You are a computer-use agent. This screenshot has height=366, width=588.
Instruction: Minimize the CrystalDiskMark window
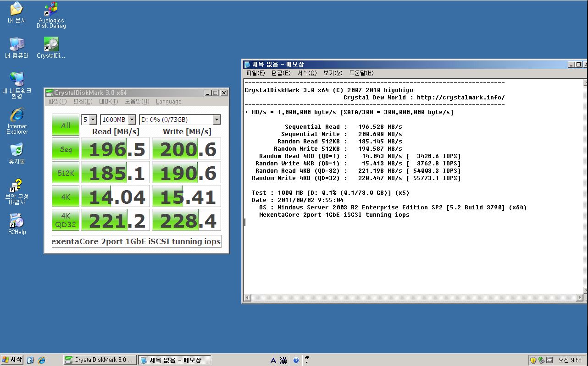coord(208,93)
